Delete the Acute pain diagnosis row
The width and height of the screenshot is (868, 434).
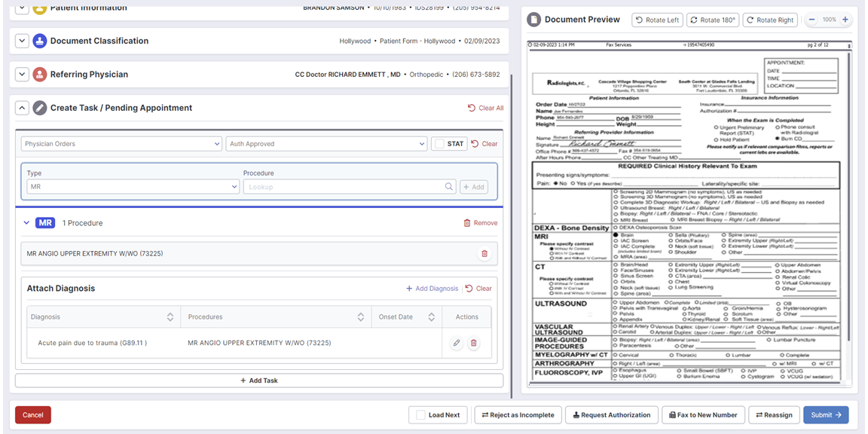pos(474,343)
